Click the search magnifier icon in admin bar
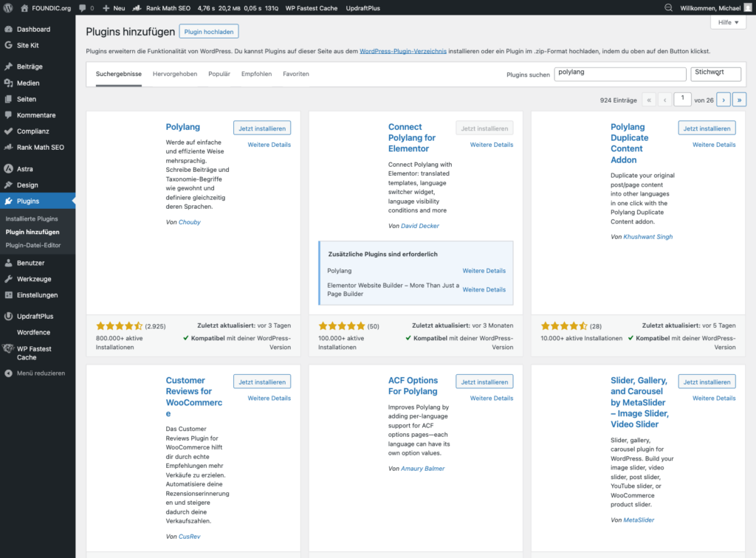Viewport: 756px width, 558px height. [x=669, y=7]
